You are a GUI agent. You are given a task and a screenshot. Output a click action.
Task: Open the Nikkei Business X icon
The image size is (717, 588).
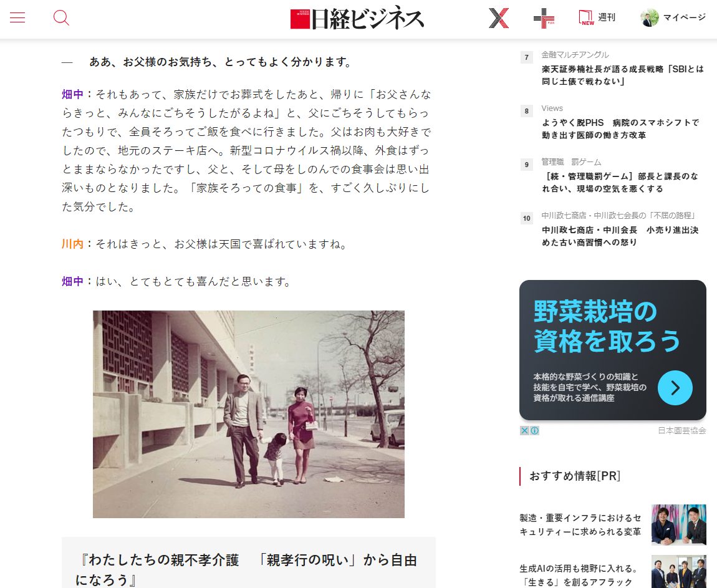pyautogui.click(x=498, y=18)
